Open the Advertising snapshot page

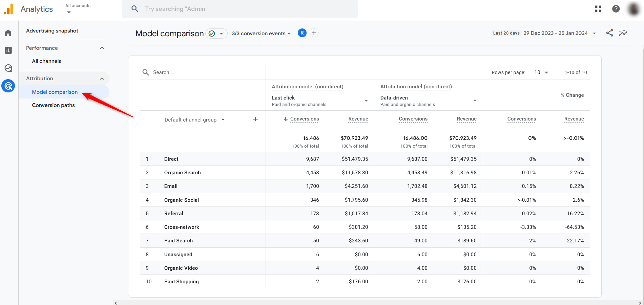(52, 30)
